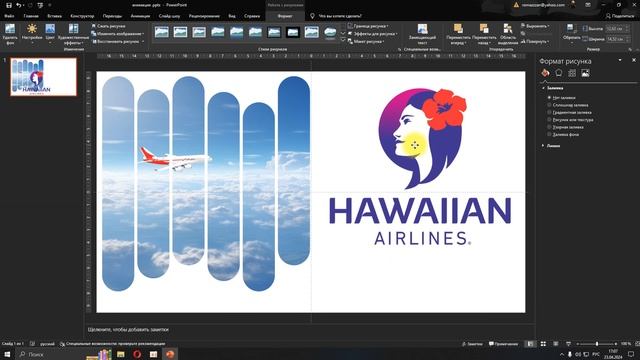Screen dimensions: 640x360
Task: Click the Поделиться (Share) button
Action: (620, 16)
